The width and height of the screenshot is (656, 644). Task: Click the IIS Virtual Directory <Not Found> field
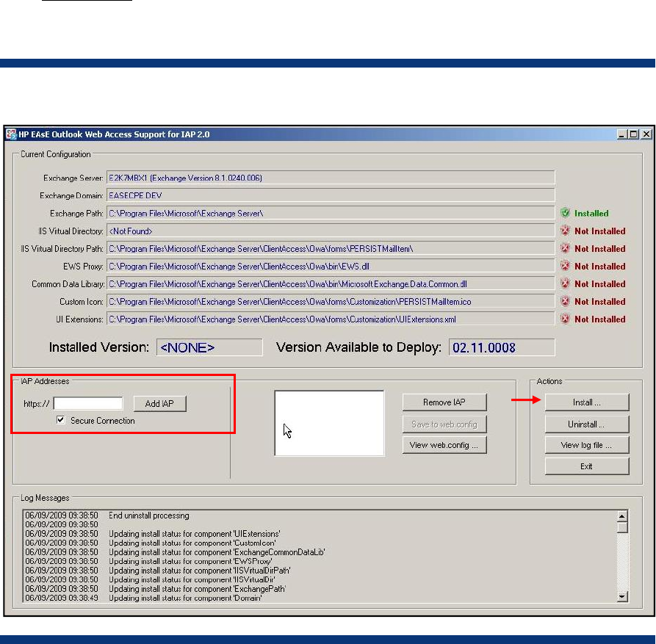point(331,231)
